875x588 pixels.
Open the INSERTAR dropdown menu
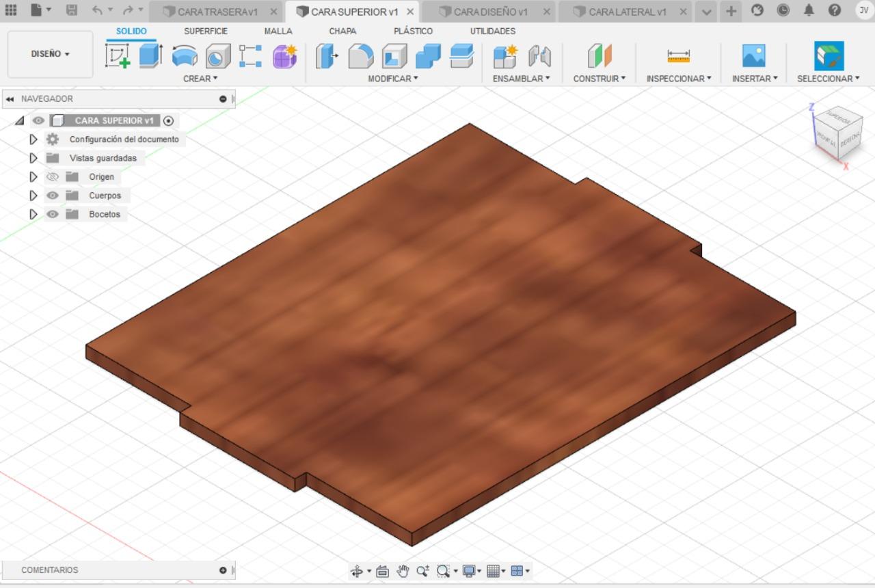pos(755,79)
